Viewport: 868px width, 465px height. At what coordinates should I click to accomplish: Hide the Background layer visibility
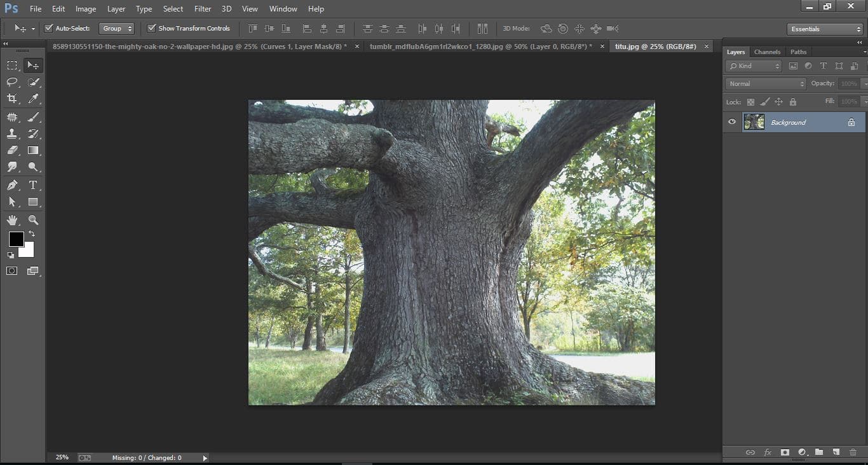731,121
